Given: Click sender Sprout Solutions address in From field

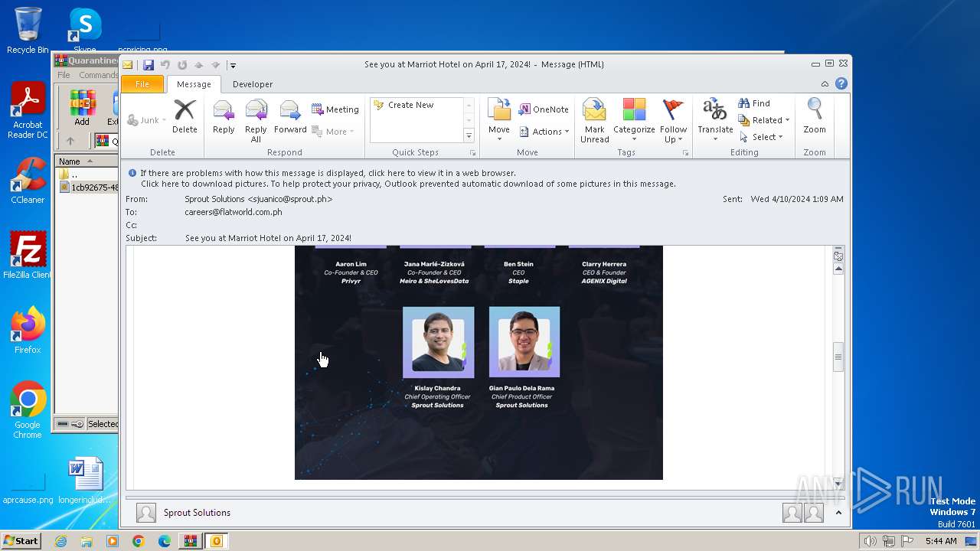Looking at the screenshot, I should [259, 199].
